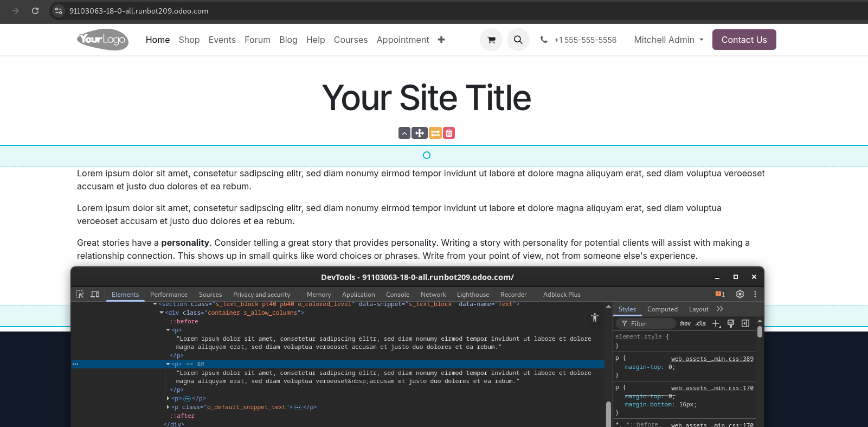Activate DevTools inspect element picker icon

tap(80, 294)
